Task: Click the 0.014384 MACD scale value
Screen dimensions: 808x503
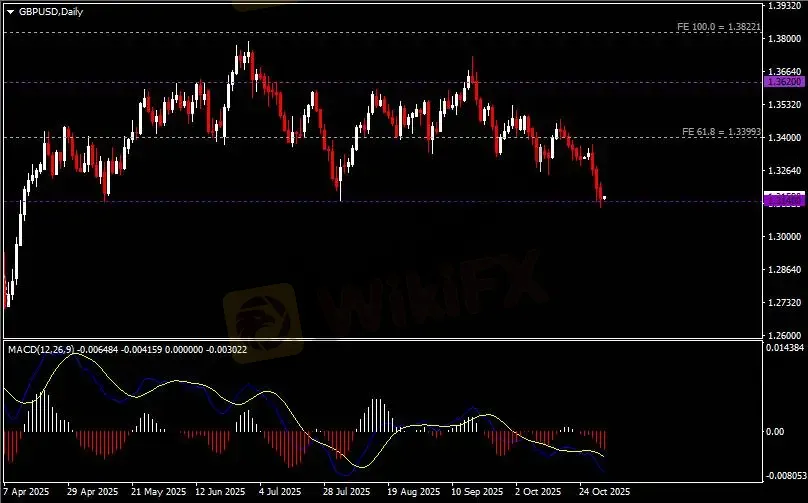Action: pos(785,348)
